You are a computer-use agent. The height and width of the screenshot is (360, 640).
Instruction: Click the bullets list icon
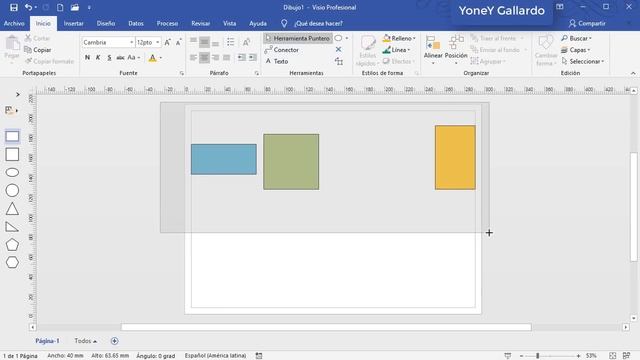231,42
